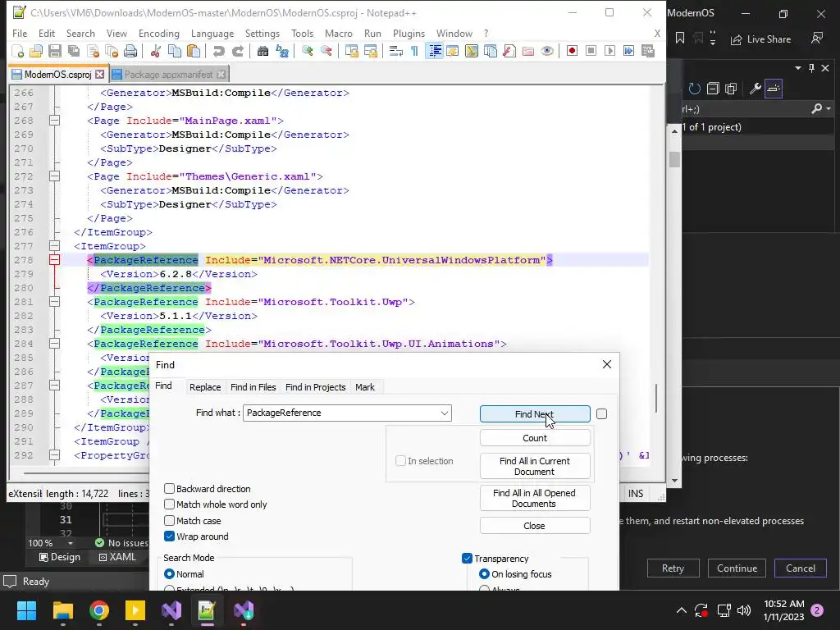Select On losing focus radio button
The height and width of the screenshot is (630, 840).
pyautogui.click(x=484, y=573)
